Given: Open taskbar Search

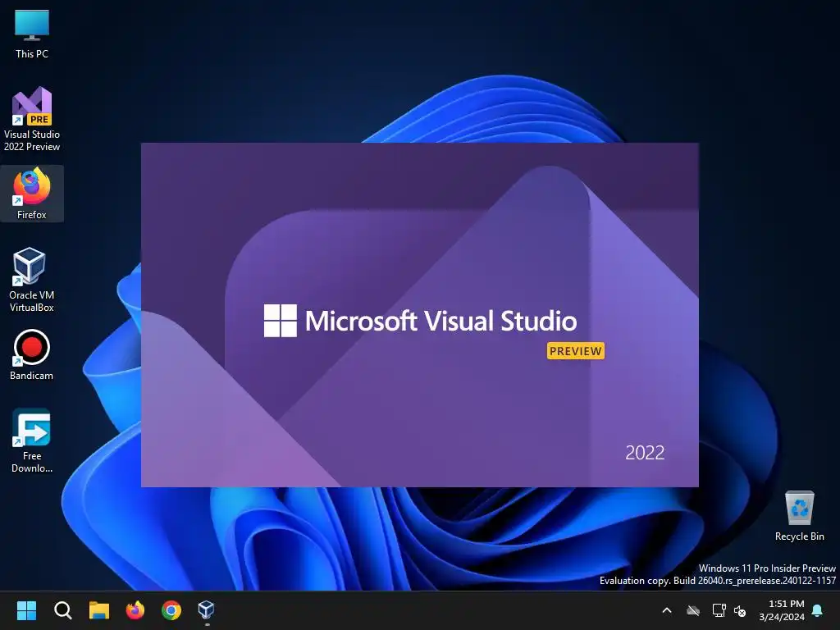Looking at the screenshot, I should click(62, 610).
